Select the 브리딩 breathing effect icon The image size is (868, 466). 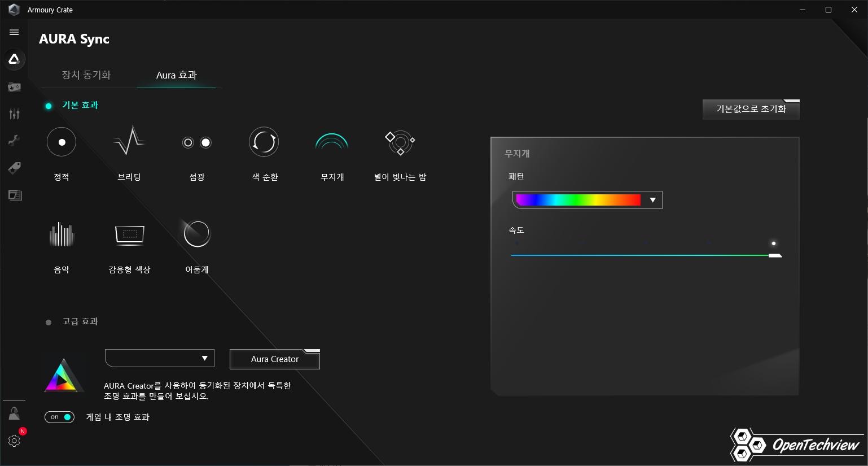pyautogui.click(x=129, y=141)
